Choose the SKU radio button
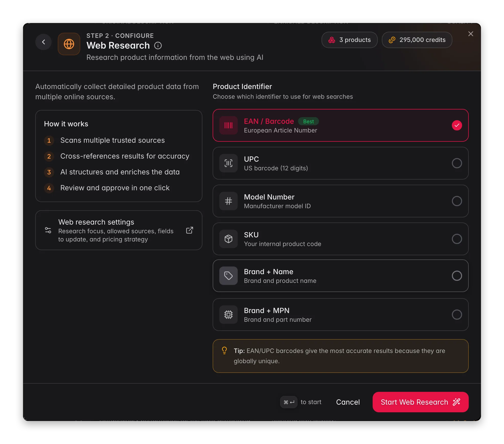504x444 pixels. tap(457, 239)
